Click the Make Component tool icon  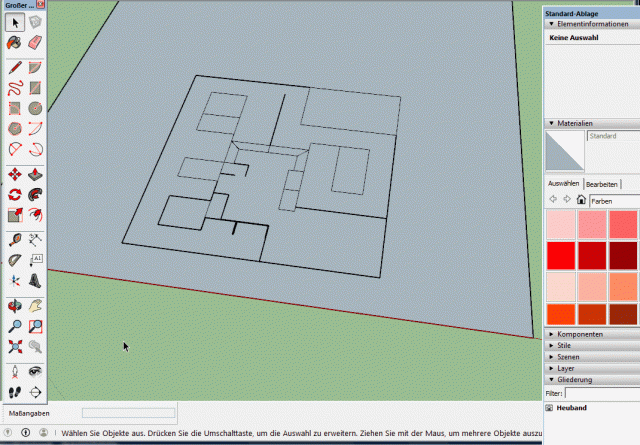coord(35,22)
